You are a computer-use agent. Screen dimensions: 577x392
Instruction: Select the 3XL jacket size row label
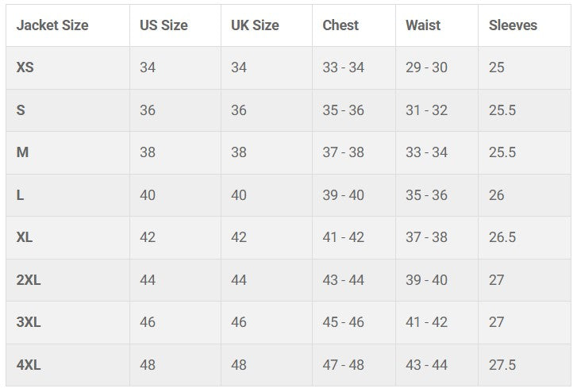(29, 322)
